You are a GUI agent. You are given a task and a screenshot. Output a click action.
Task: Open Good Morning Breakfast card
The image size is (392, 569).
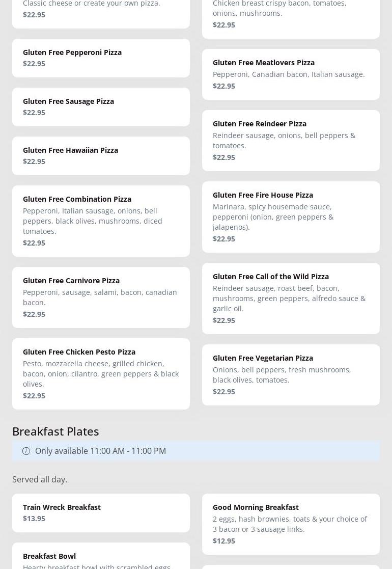click(x=291, y=524)
